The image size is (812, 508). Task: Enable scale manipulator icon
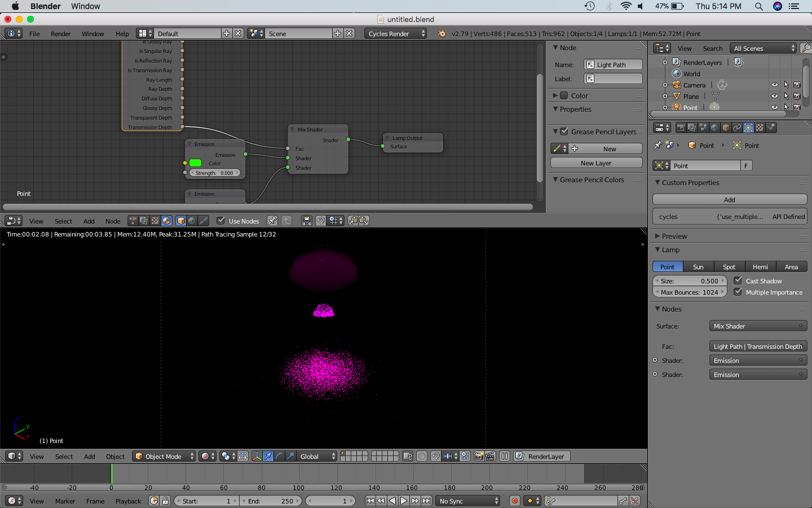coord(290,456)
